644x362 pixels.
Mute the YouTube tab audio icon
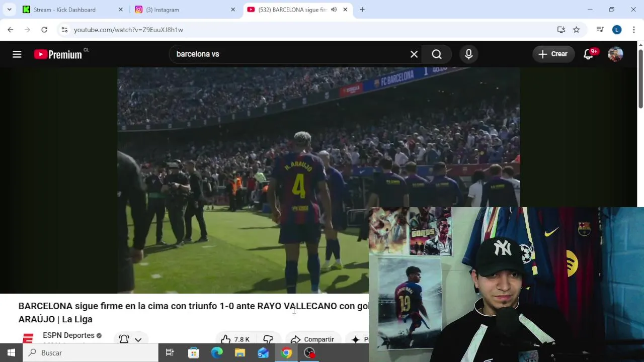click(x=334, y=10)
